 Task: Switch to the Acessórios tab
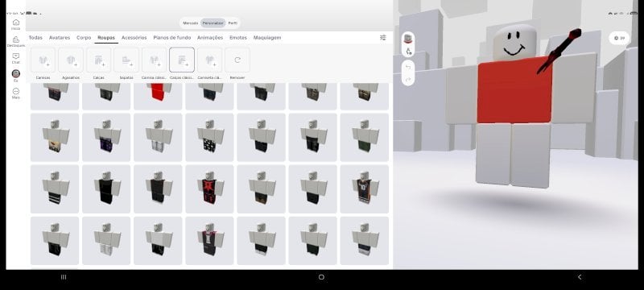point(134,37)
